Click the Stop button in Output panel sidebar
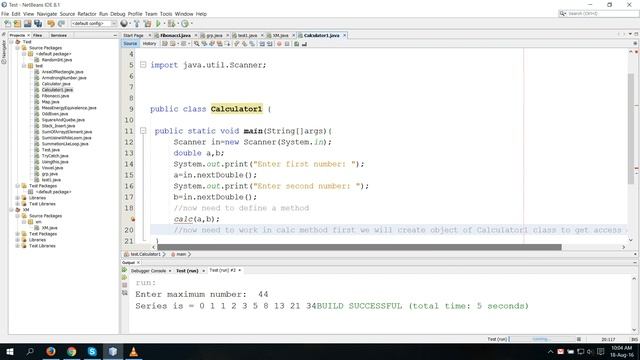The image size is (640, 360). pos(124,285)
